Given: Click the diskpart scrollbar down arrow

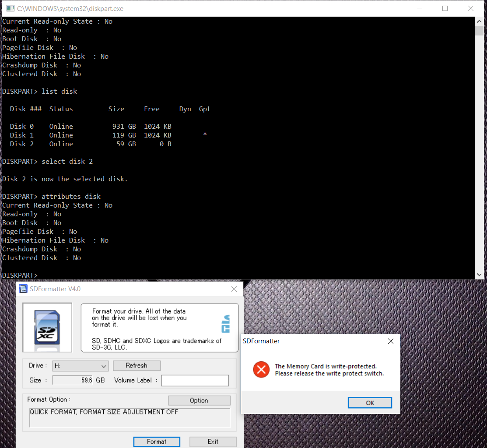Looking at the screenshot, I should tap(479, 275).
